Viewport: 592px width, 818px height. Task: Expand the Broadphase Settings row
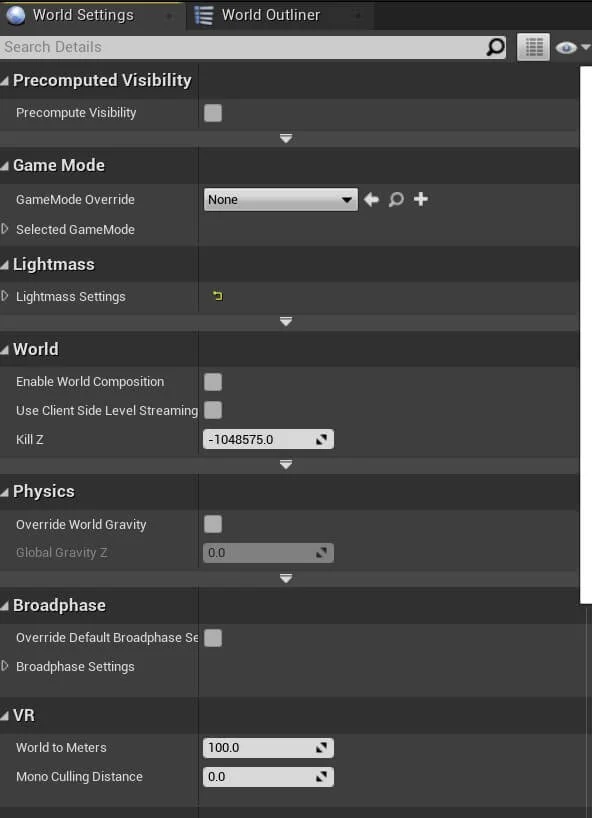5,666
